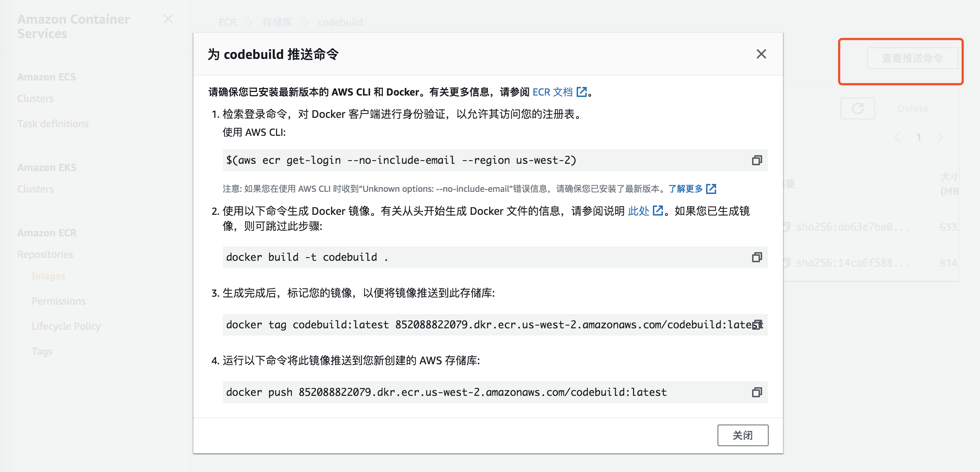Click the external-link icon beside 了解更多
This screenshot has height=472, width=980.
tap(711, 189)
